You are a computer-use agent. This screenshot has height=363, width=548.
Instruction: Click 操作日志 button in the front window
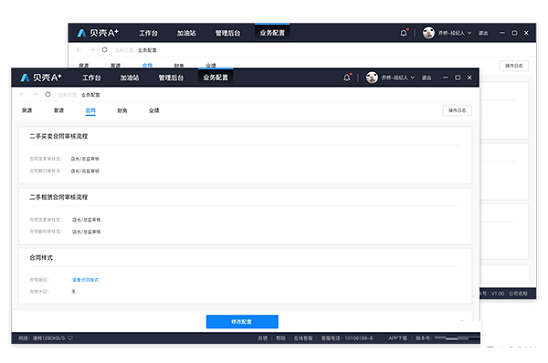pos(457,110)
